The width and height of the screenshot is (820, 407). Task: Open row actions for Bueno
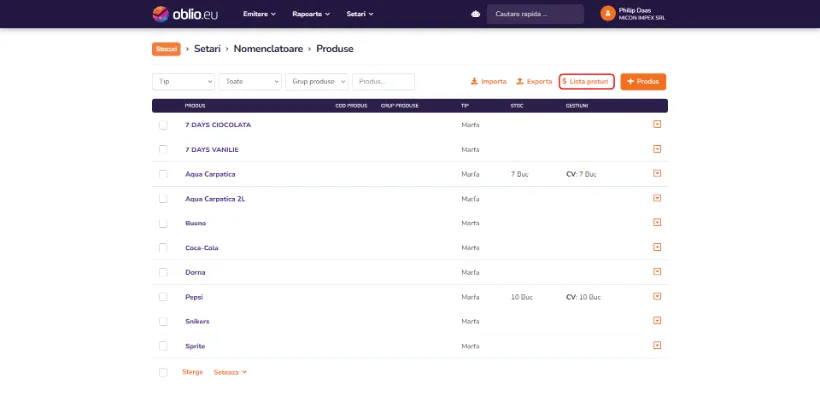657,222
